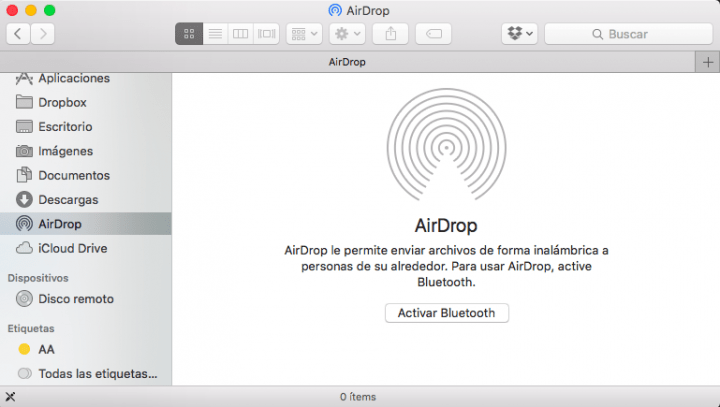Viewport: 720px width, 407px height.
Task: Open the gear action menu
Action: point(347,34)
